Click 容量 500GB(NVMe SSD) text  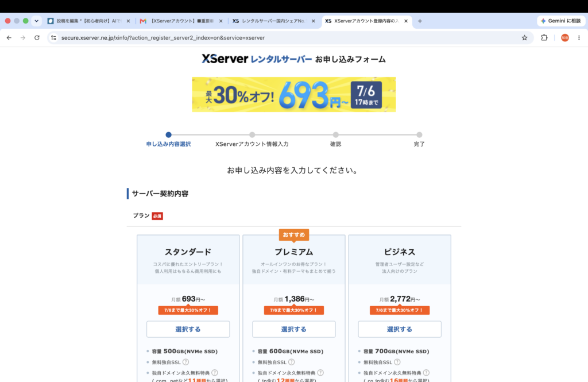tap(184, 351)
